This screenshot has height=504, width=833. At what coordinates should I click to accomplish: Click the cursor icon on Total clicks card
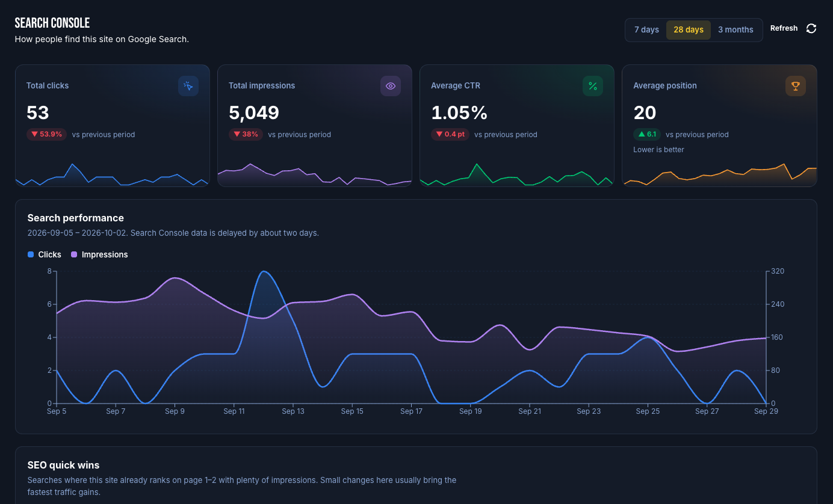coord(188,86)
